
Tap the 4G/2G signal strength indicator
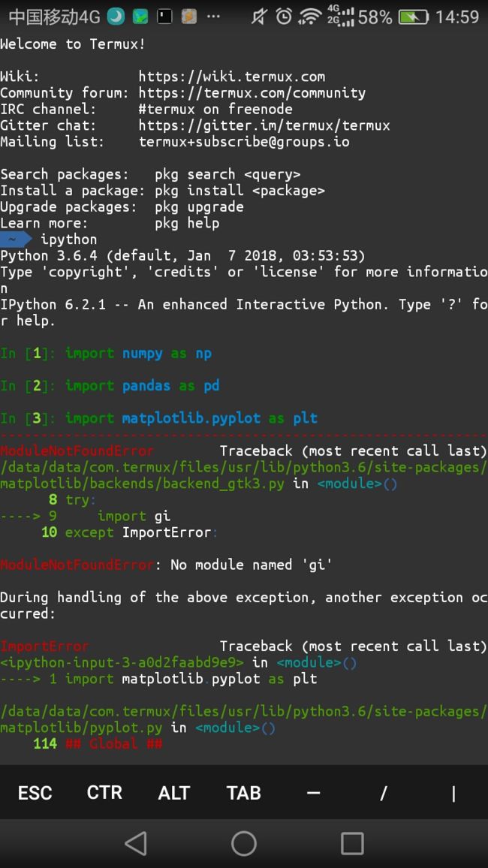[x=339, y=16]
